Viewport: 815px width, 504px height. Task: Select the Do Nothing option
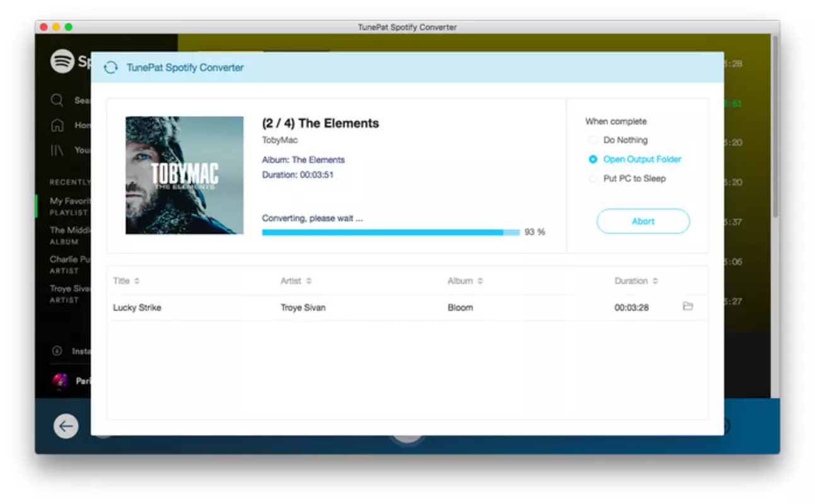point(617,140)
